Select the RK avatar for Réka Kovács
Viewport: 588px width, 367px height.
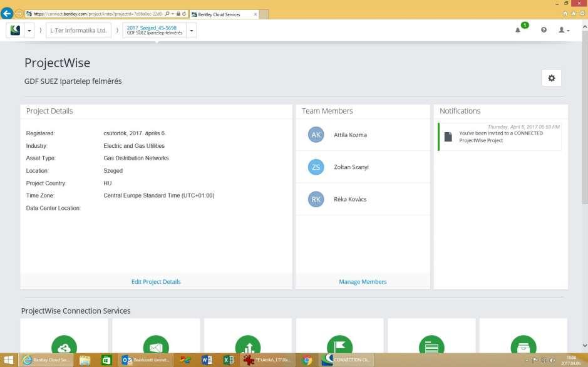point(316,199)
